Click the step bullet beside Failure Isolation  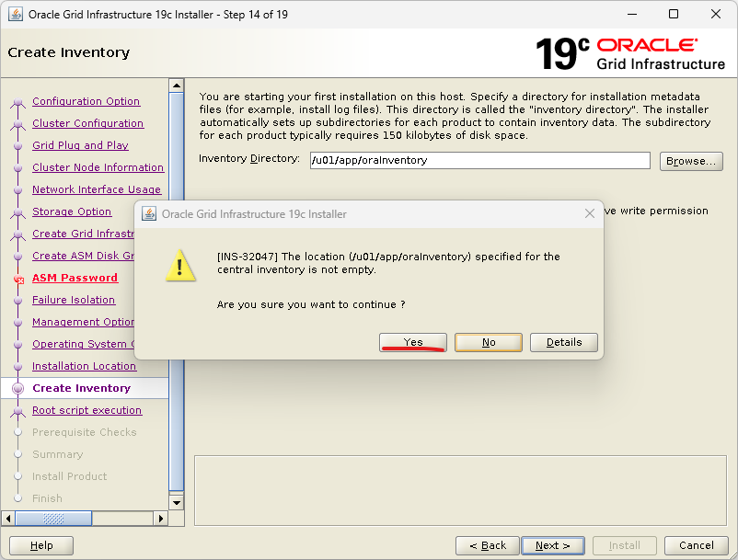pos(17,301)
